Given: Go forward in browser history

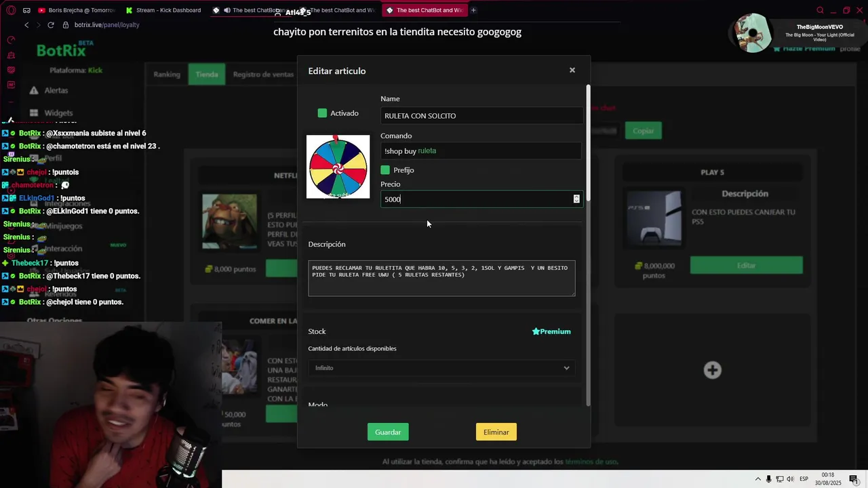Looking at the screenshot, I should click(x=38, y=25).
